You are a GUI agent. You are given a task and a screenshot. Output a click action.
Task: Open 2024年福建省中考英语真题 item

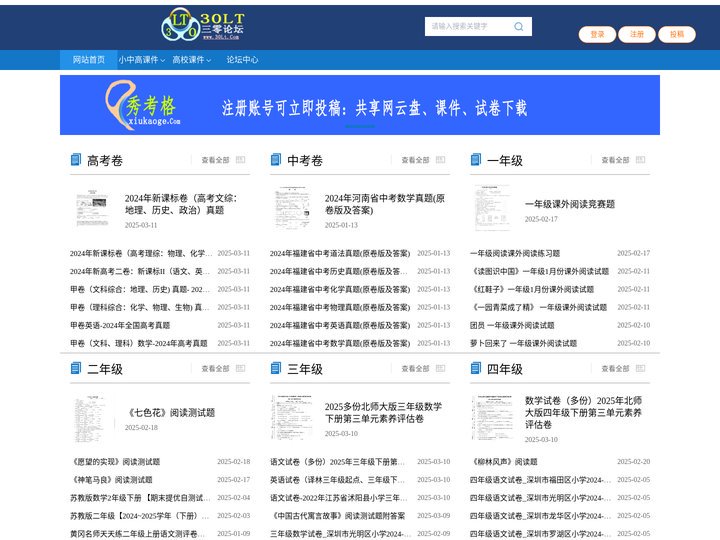click(340, 325)
